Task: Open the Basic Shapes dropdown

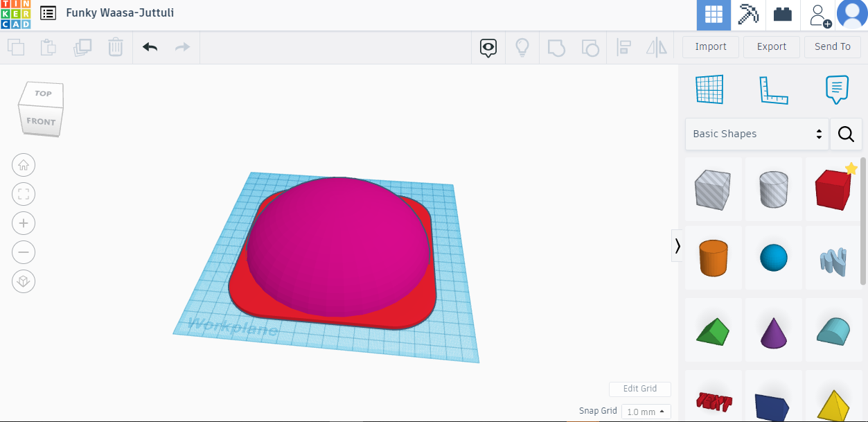Action: [756, 134]
